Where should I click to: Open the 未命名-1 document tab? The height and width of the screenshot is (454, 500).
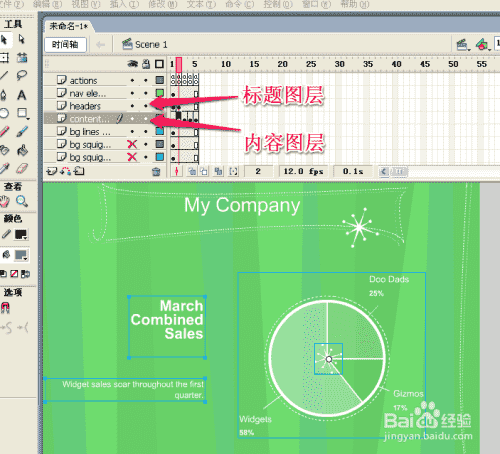[x=69, y=26]
